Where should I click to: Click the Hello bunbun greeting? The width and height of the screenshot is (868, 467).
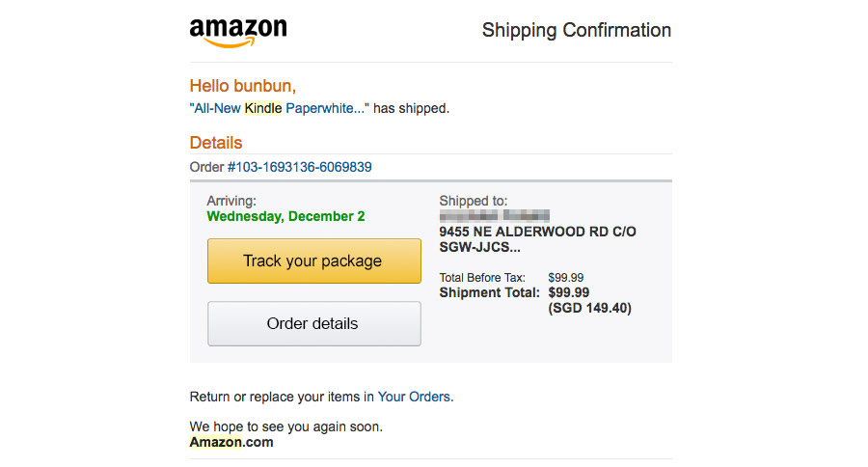click(243, 86)
